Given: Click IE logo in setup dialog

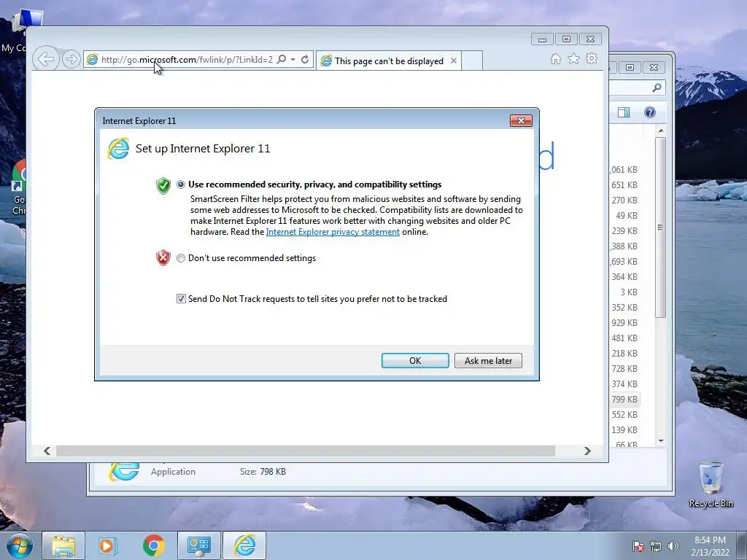Looking at the screenshot, I should [x=119, y=149].
